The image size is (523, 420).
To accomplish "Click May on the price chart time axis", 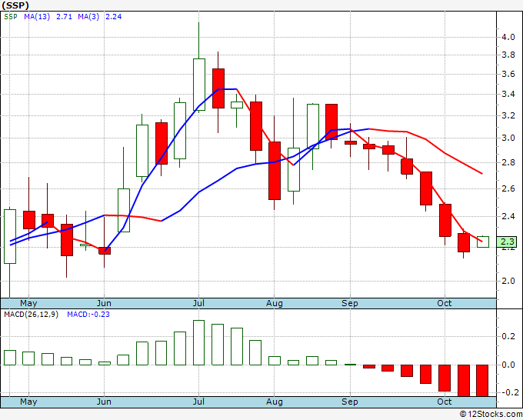I will (28, 303).
